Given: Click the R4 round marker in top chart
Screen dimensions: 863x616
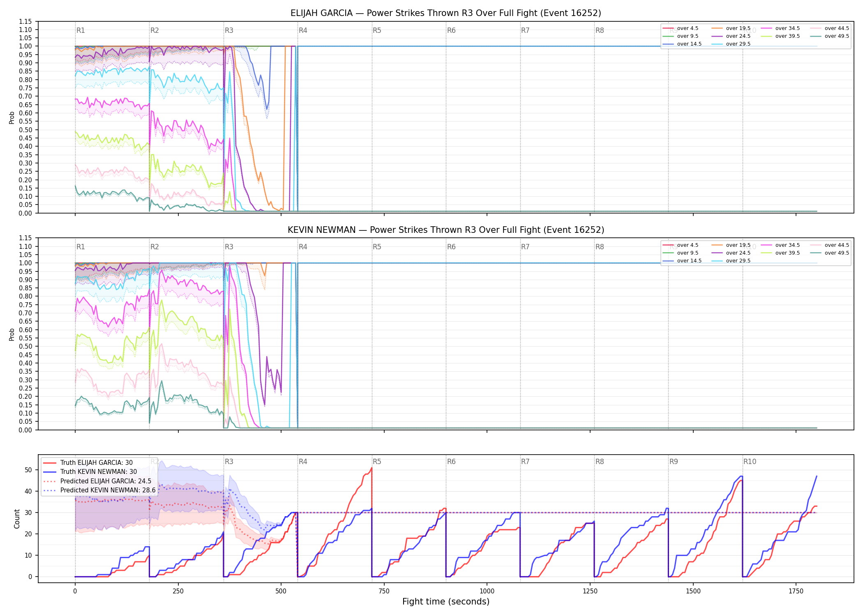Looking at the screenshot, I should [303, 30].
